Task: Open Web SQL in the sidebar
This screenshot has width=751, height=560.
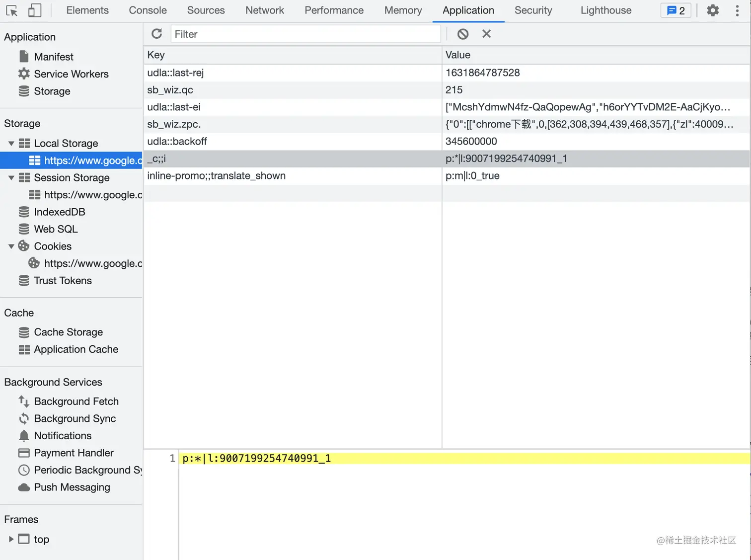Action: tap(56, 229)
